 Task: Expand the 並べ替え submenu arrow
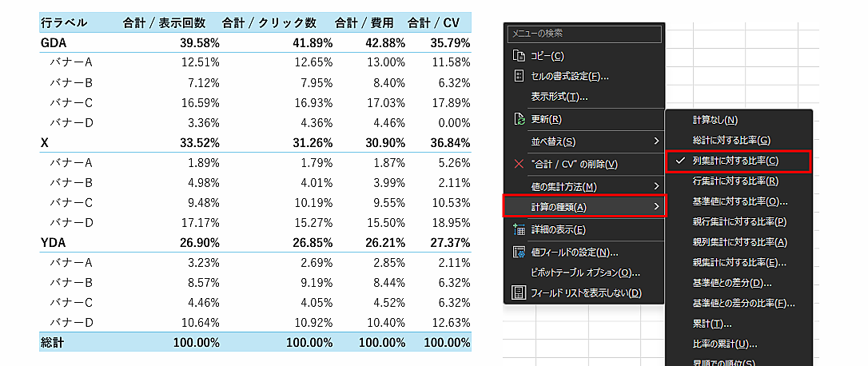[657, 141]
